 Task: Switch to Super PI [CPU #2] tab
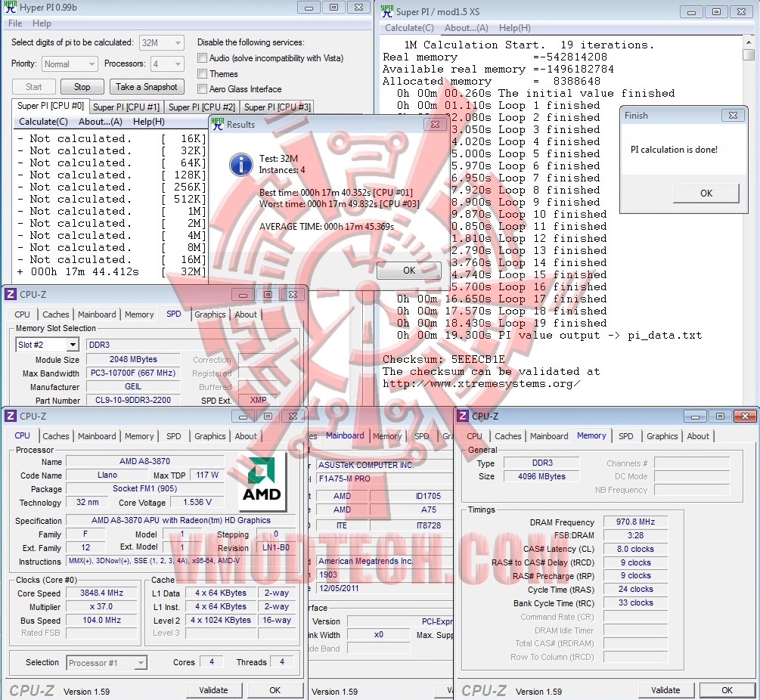click(x=202, y=107)
